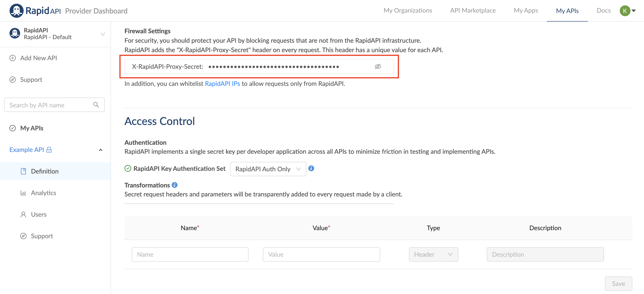Click the masked proxy secret value
644x294 pixels.
pos(274,67)
